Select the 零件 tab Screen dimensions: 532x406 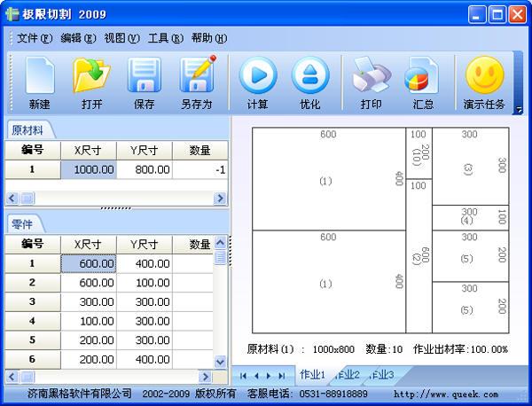22,224
